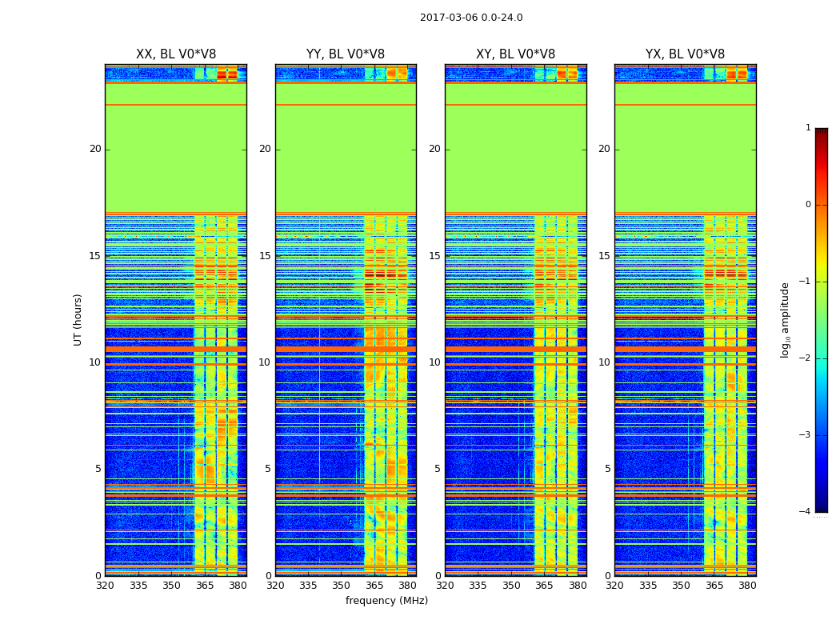Image resolution: width=840 pixels, height=640 pixels.
Task: Click the 'UT (hours)' y-axis label
Action: pyautogui.click(x=78, y=319)
